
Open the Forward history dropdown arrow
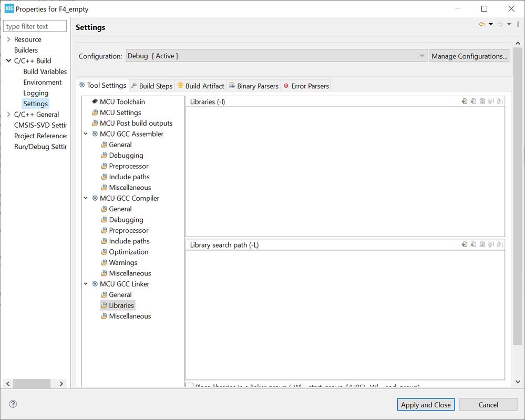tap(509, 24)
